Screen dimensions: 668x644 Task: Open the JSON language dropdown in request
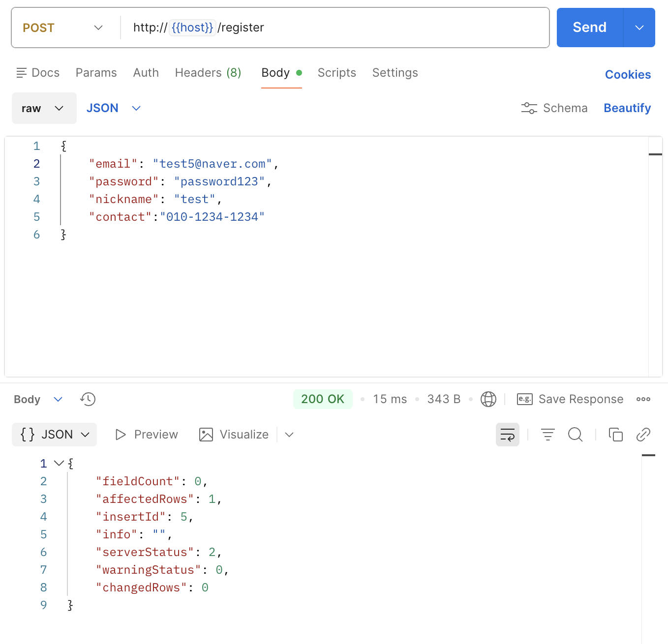tap(114, 108)
